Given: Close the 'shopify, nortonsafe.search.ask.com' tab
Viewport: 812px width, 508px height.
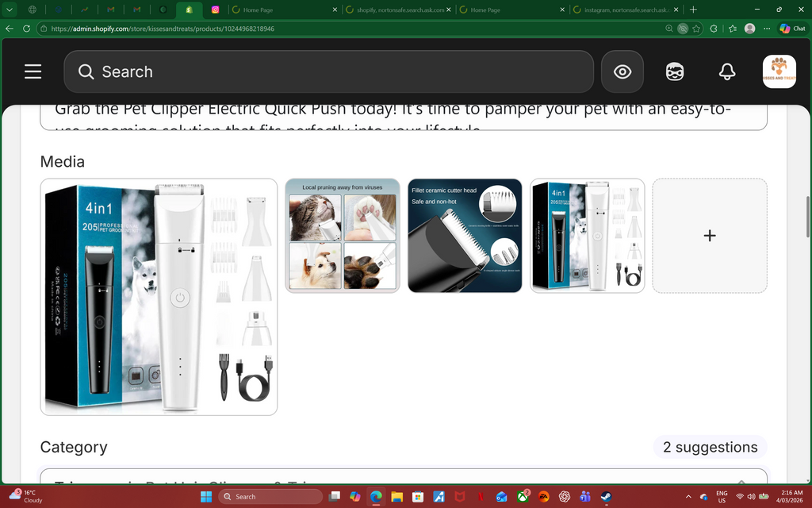Looking at the screenshot, I should [x=449, y=10].
